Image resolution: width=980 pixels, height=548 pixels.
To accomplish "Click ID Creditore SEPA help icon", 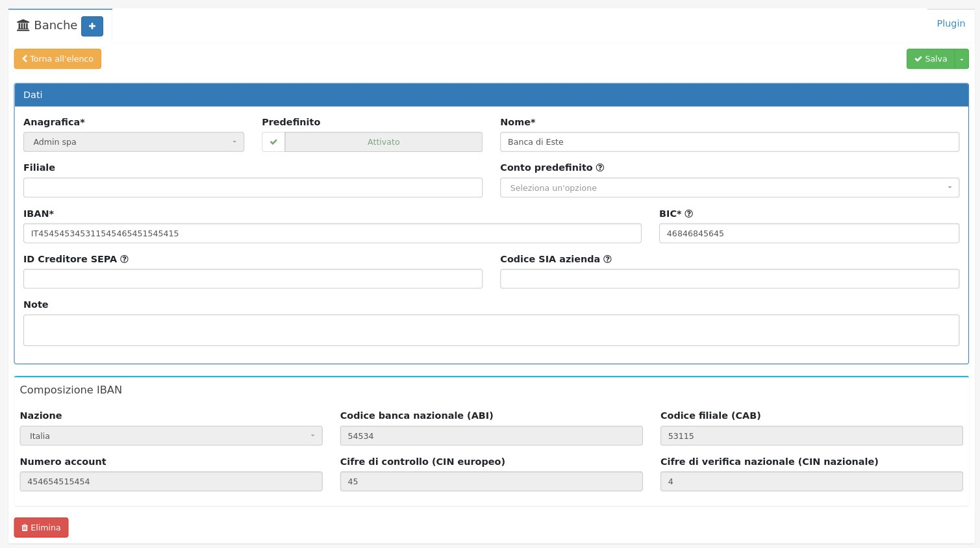I will (125, 259).
